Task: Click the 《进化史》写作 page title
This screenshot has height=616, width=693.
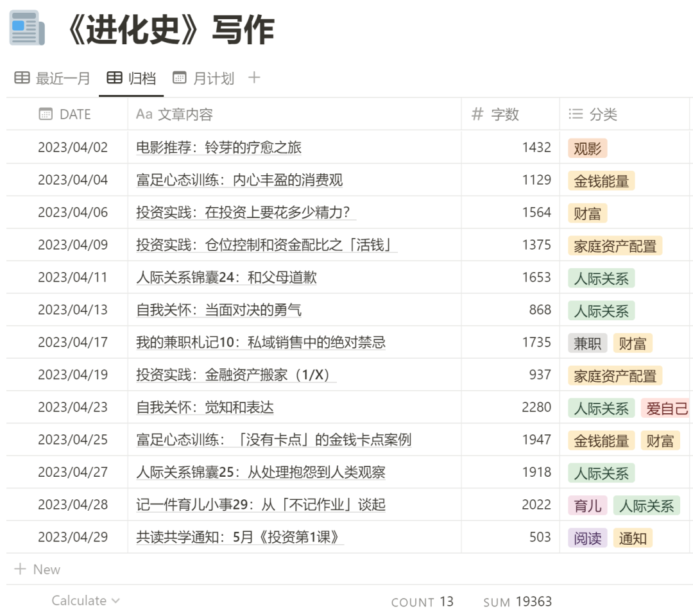Action: (170, 29)
